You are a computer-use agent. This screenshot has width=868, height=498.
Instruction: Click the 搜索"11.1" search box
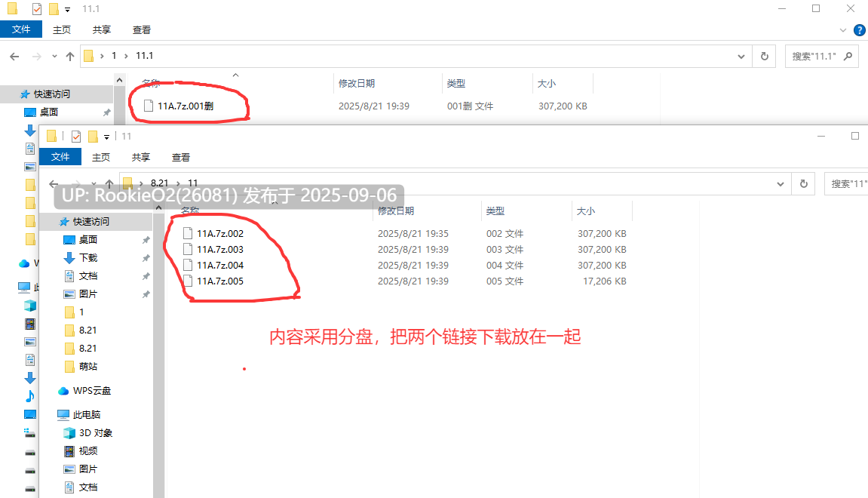[821, 57]
